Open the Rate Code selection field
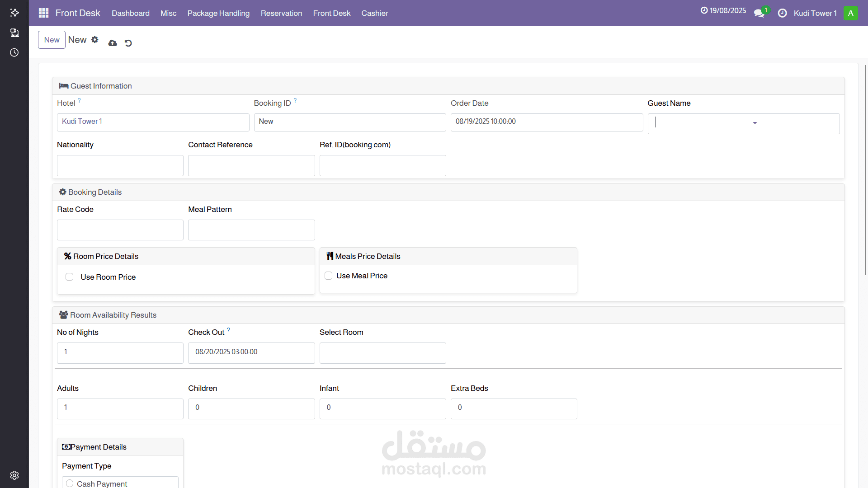868x488 pixels. tap(120, 230)
